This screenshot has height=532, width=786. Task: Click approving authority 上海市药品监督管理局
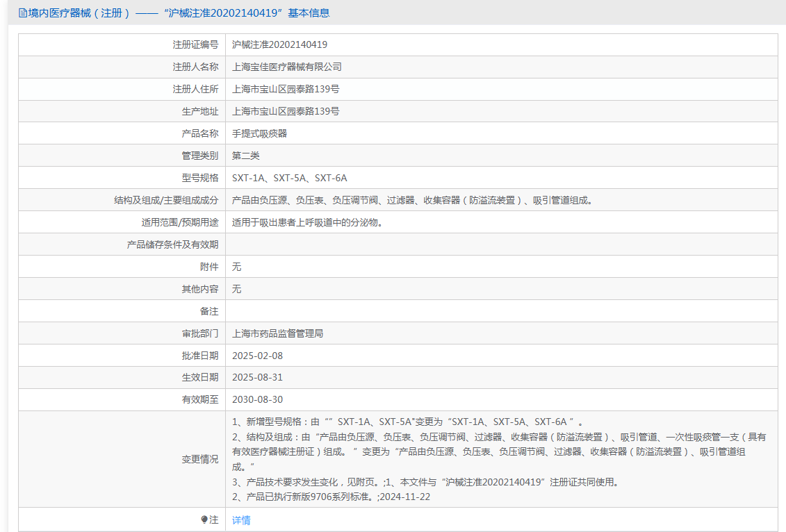tap(278, 333)
